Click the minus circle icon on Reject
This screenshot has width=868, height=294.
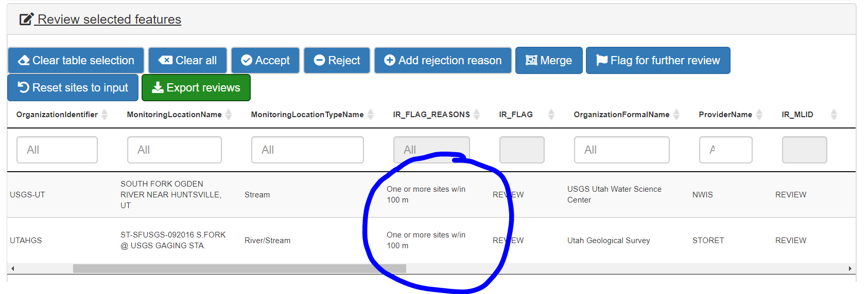[319, 61]
